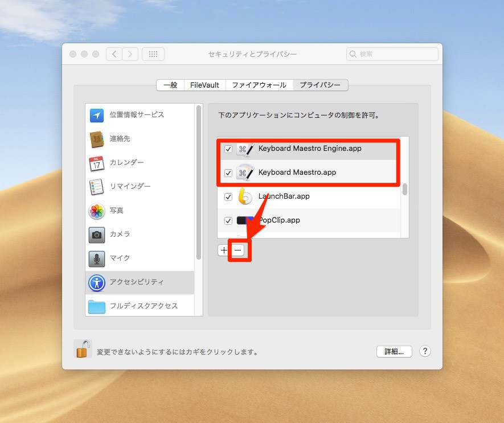Select the Camera (カメラ) icon
This screenshot has height=423, width=504.
tap(97, 235)
